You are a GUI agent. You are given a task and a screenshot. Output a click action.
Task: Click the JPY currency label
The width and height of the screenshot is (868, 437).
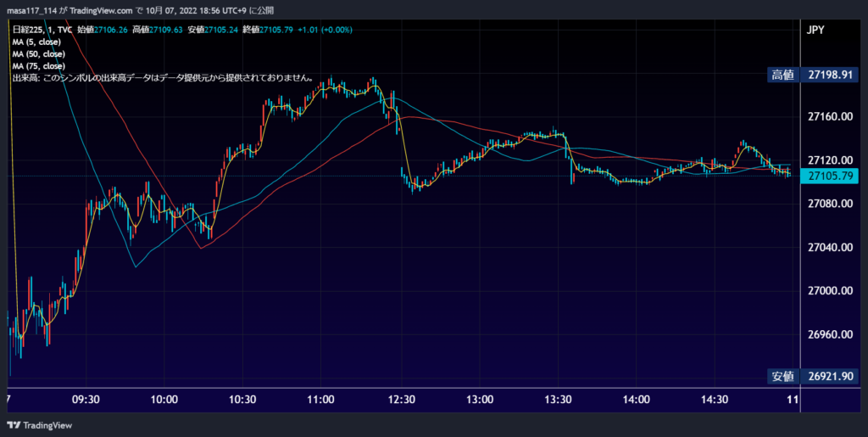[816, 30]
